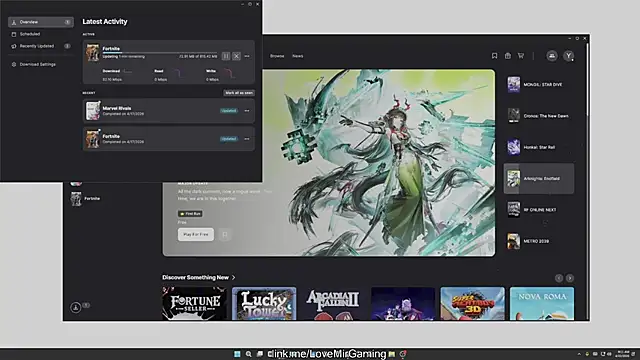Click the First Run badge

click(x=190, y=213)
